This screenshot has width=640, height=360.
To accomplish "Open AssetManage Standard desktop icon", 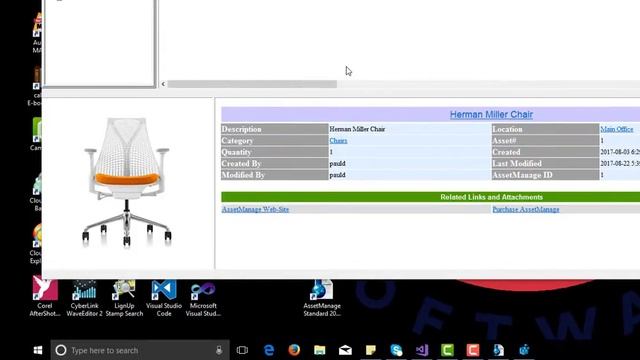I will pyautogui.click(x=322, y=298).
